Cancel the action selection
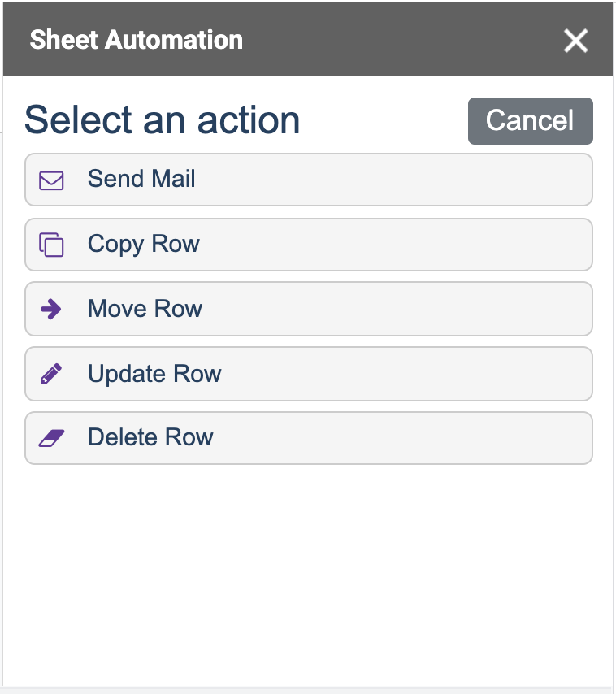The height and width of the screenshot is (694, 616). pos(530,121)
